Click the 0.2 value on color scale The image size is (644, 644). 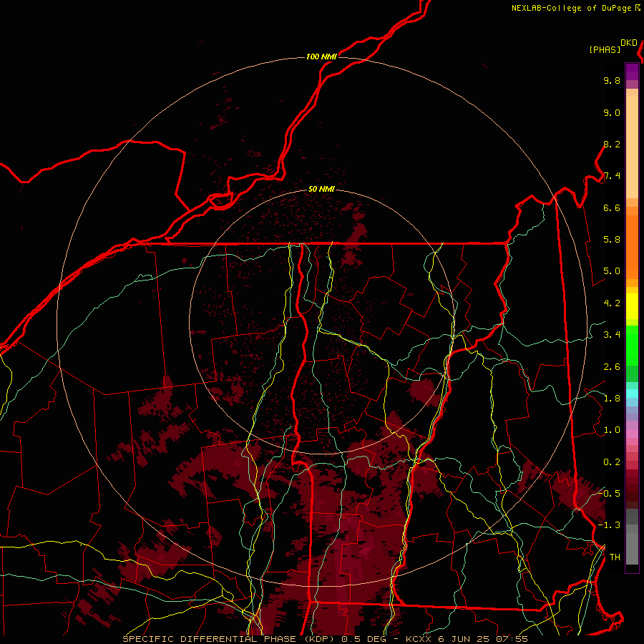[612, 462]
